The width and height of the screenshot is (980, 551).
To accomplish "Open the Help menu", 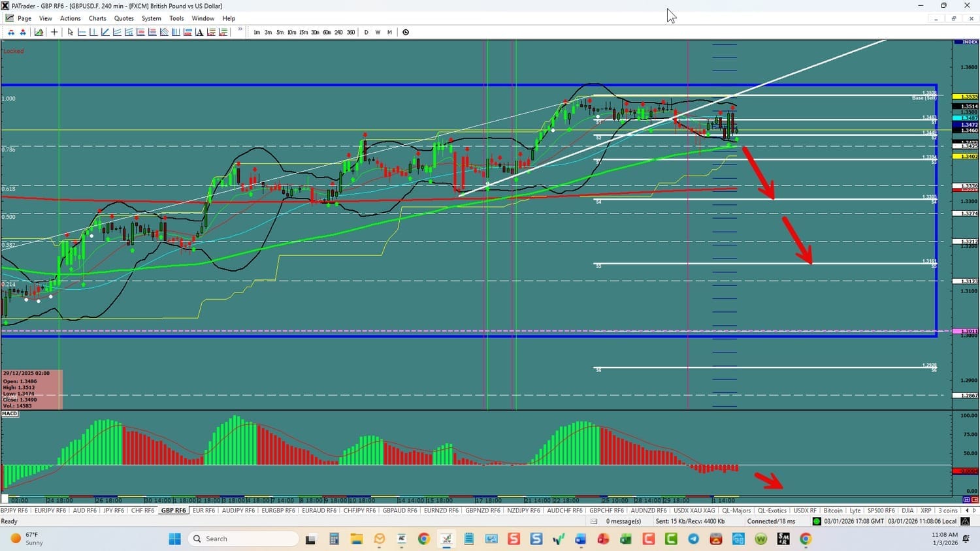I will 229,18.
